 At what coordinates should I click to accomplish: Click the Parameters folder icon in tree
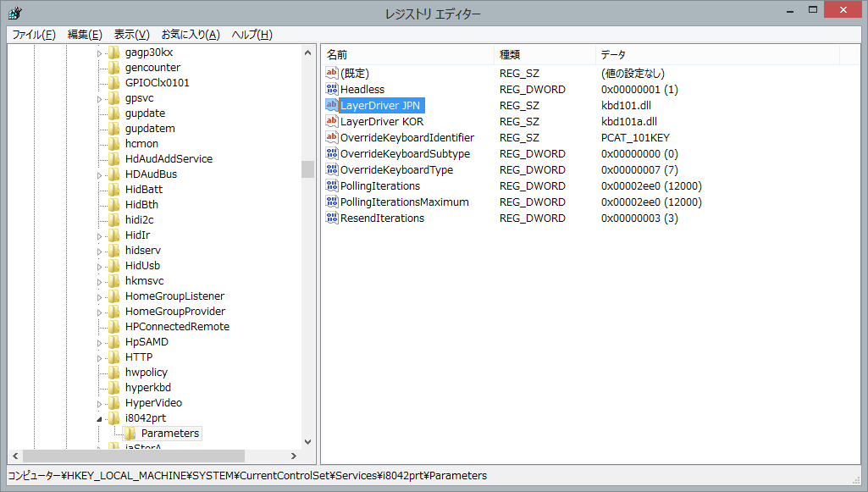[x=130, y=434]
